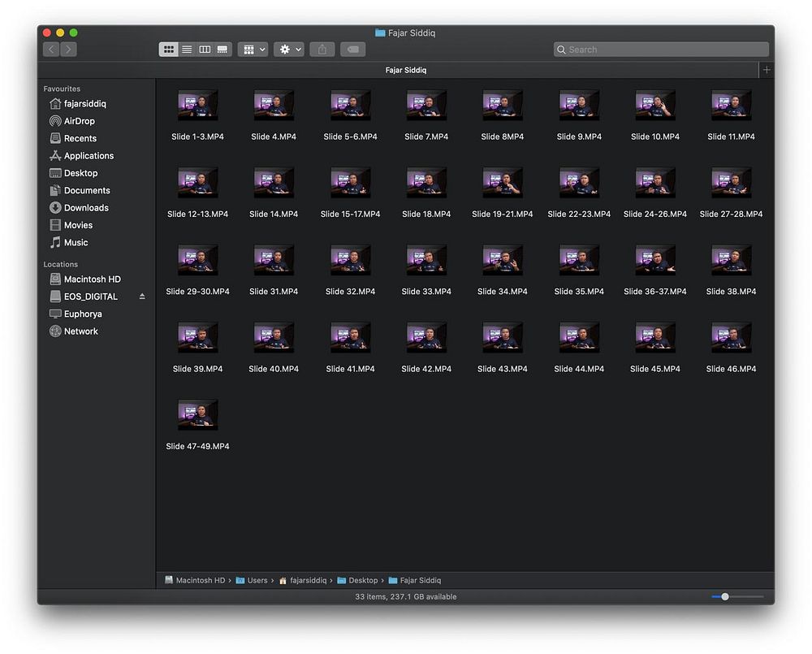Select Slide 1-3.MP4 thumbnail

click(198, 105)
